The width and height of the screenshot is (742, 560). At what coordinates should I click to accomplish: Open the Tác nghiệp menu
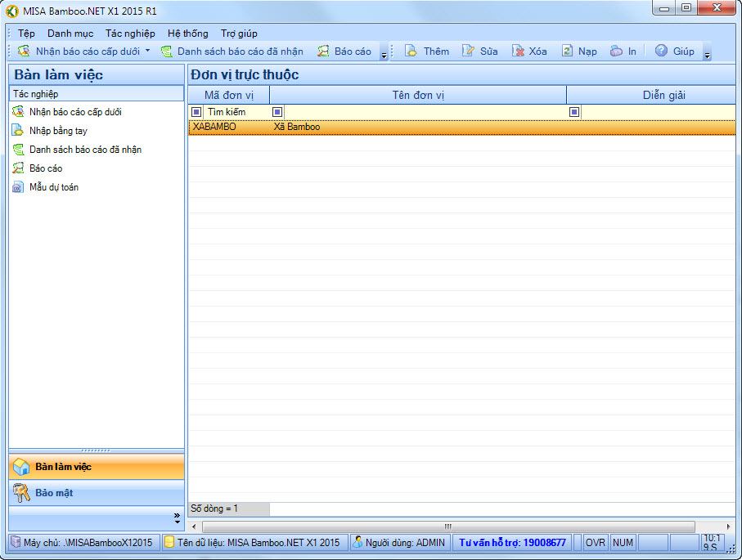(x=130, y=33)
